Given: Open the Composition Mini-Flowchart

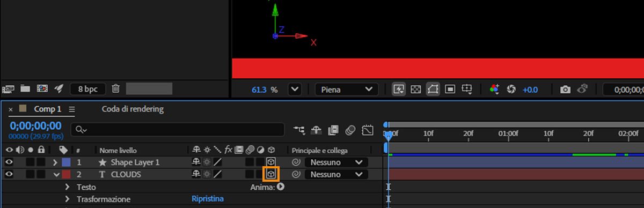Looking at the screenshot, I should pyautogui.click(x=299, y=130).
